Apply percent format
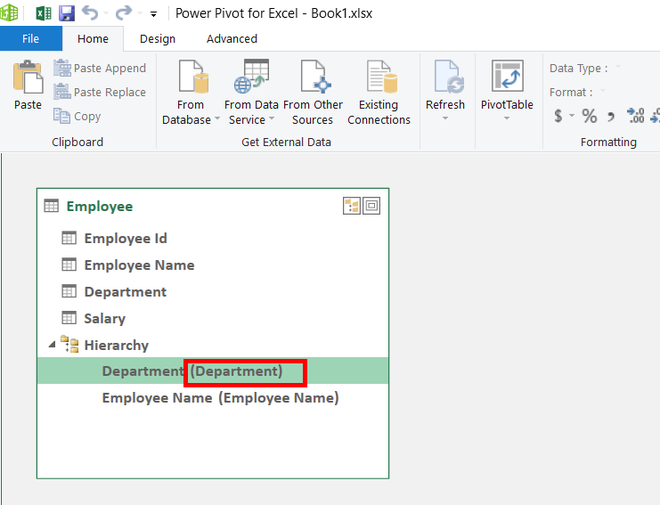 pyautogui.click(x=589, y=116)
